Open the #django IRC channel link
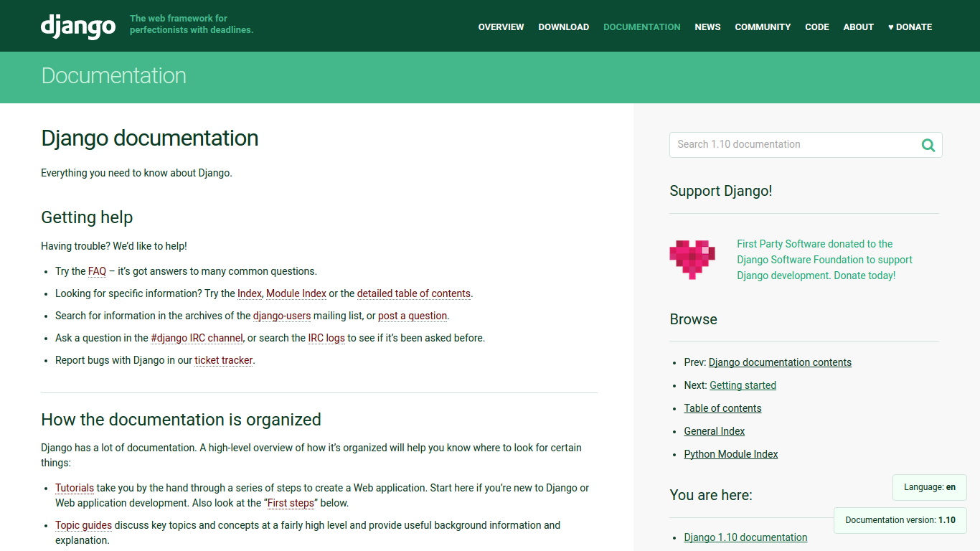Viewport: 980px width, 551px height. (197, 338)
